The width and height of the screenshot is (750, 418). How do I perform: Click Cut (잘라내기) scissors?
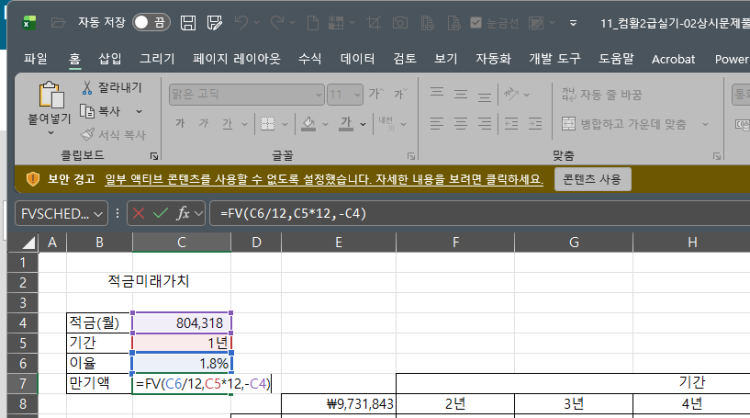pos(112,87)
